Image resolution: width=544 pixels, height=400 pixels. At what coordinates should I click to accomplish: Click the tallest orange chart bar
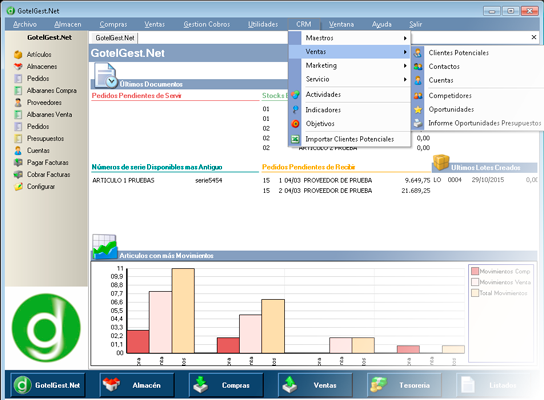click(183, 311)
